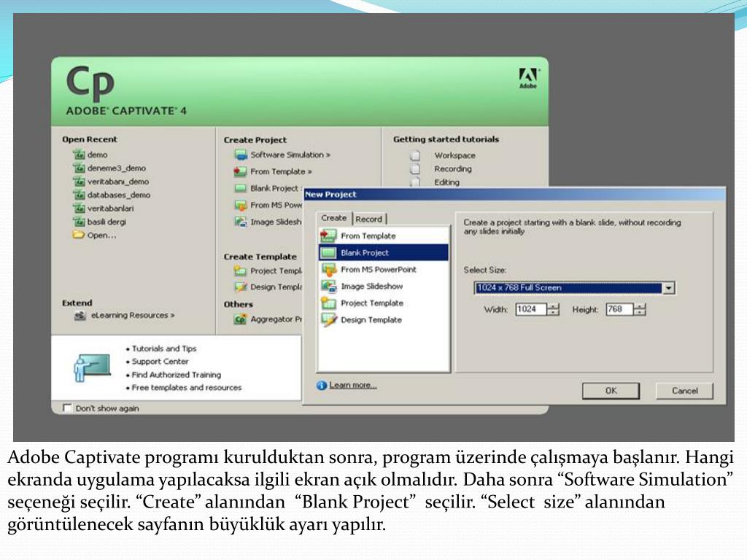Click From MS PowerPoint icon in New Project list
The height and width of the screenshot is (560, 747).
(329, 270)
